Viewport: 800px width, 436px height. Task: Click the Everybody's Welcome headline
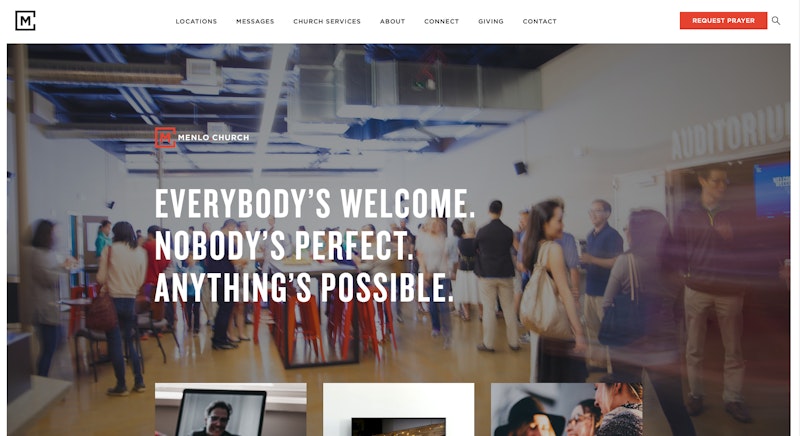point(315,203)
